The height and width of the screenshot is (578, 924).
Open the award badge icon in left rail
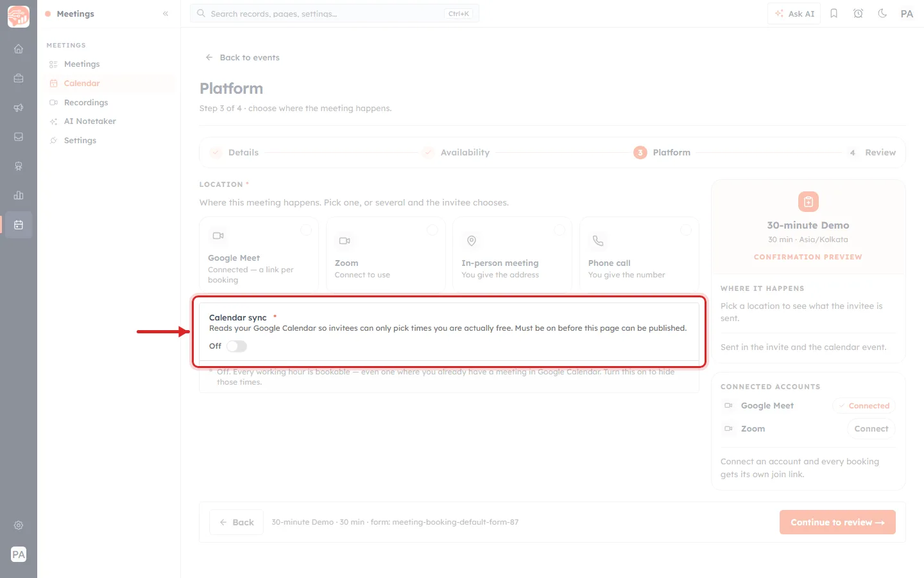19,166
